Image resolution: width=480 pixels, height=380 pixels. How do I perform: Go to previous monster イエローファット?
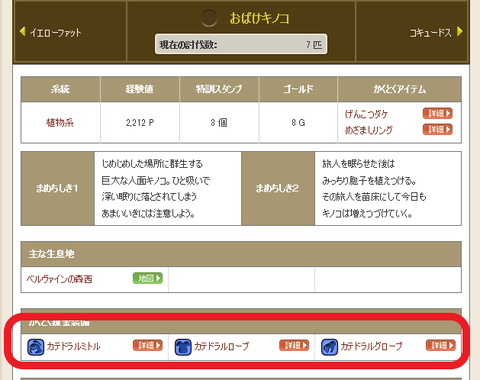pos(55,33)
